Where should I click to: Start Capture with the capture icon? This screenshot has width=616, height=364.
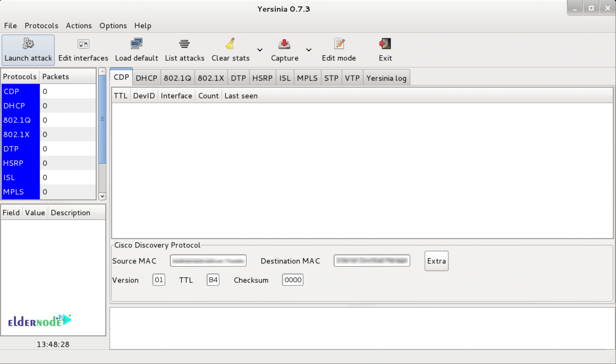[x=284, y=45]
